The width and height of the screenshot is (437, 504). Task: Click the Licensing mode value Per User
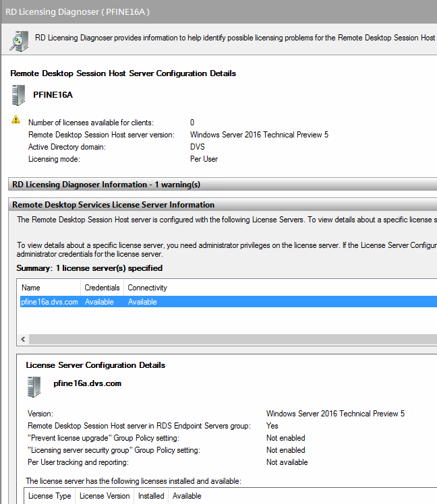coord(204,159)
